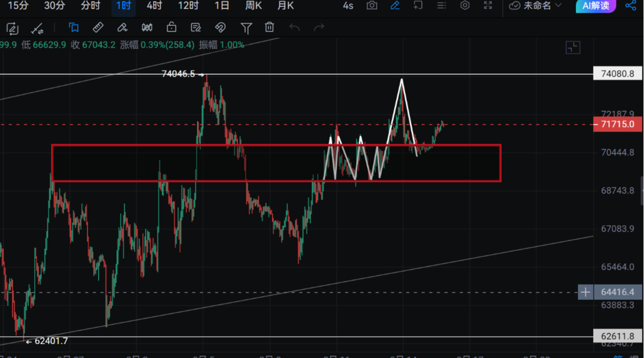Viewport: 644px width, 358px height.
Task: Click the share icon
Action: point(631,6)
